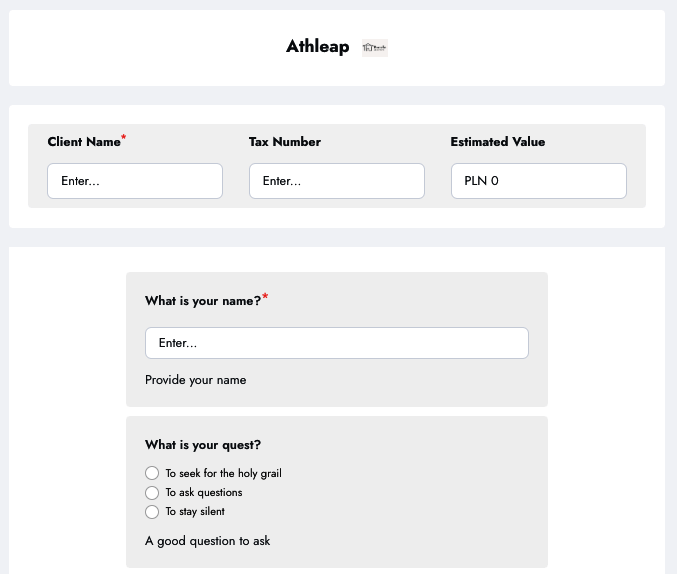
Task: Click the Athleap form title
Action: coord(317,46)
